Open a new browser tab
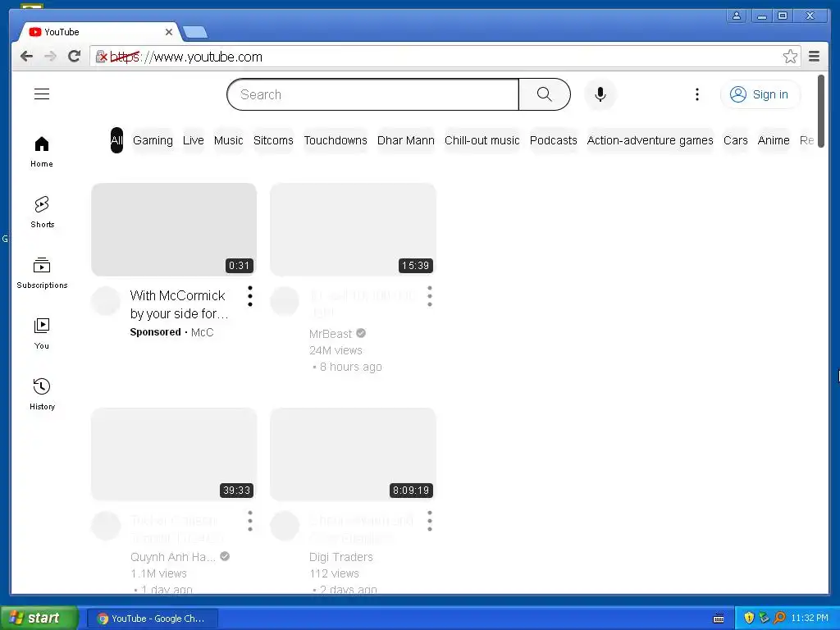The height and width of the screenshot is (630, 840). (x=195, y=33)
